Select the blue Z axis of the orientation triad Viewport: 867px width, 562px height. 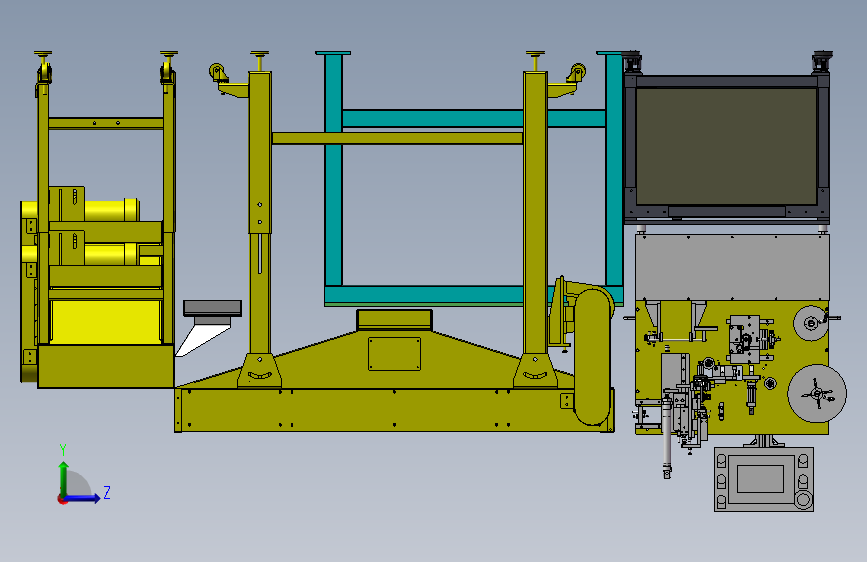click(x=82, y=498)
